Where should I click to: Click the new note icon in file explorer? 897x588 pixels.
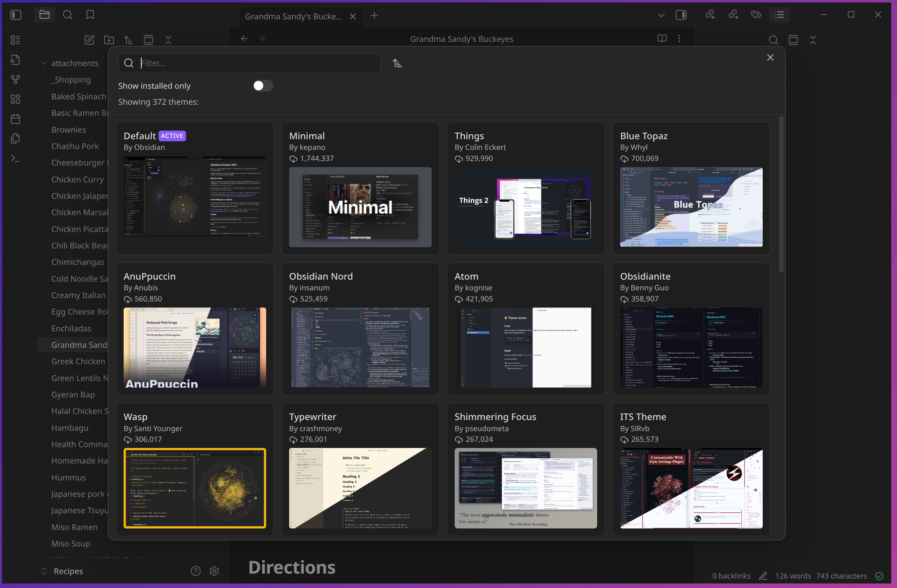(x=89, y=40)
